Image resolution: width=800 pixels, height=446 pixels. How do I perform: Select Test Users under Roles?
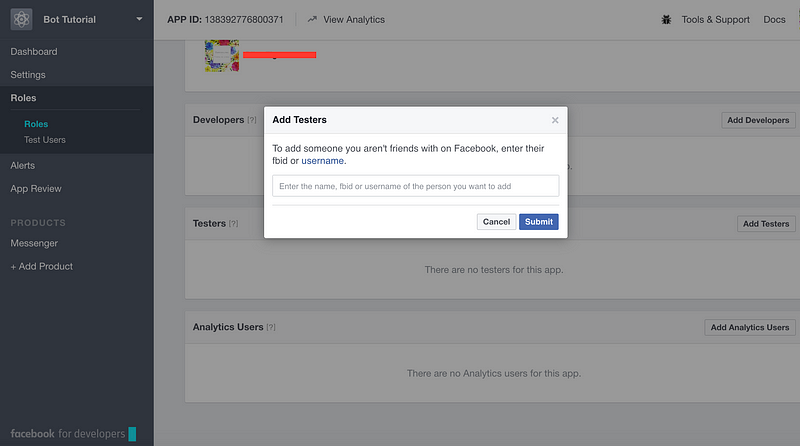click(45, 140)
